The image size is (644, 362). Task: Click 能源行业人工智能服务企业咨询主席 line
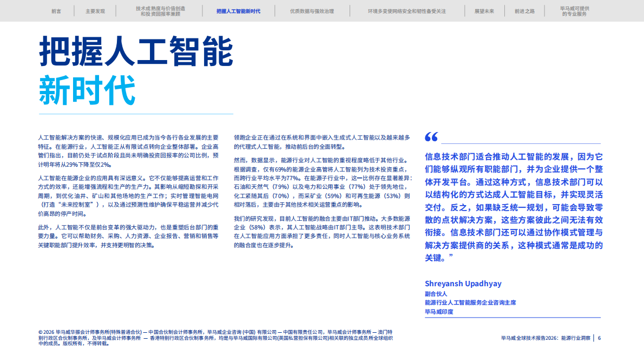470,302
